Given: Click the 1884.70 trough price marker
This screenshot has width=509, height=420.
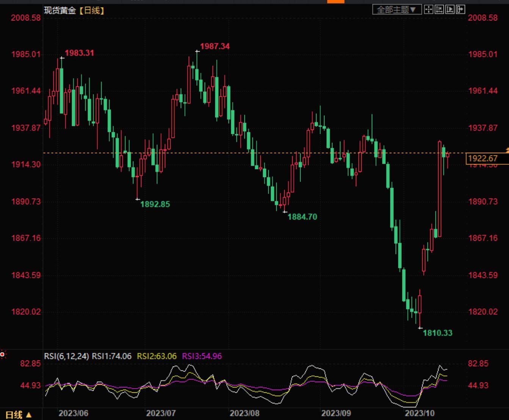Looking at the screenshot, I should (x=302, y=217).
